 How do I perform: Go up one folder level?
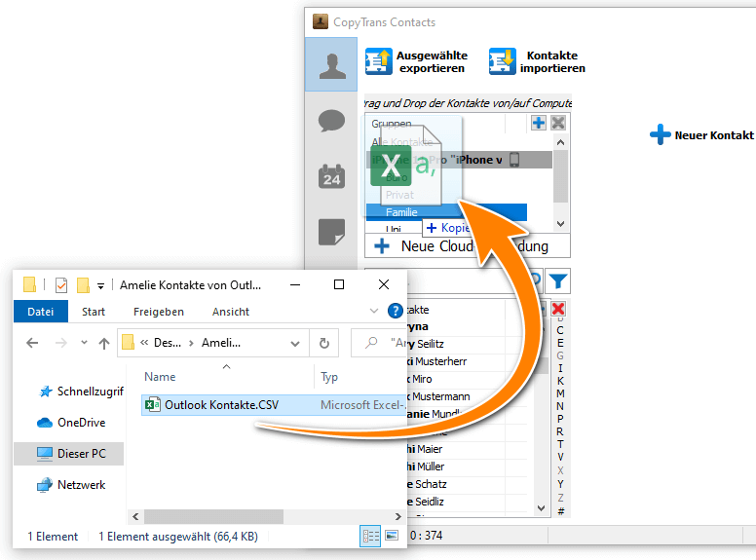point(103,343)
